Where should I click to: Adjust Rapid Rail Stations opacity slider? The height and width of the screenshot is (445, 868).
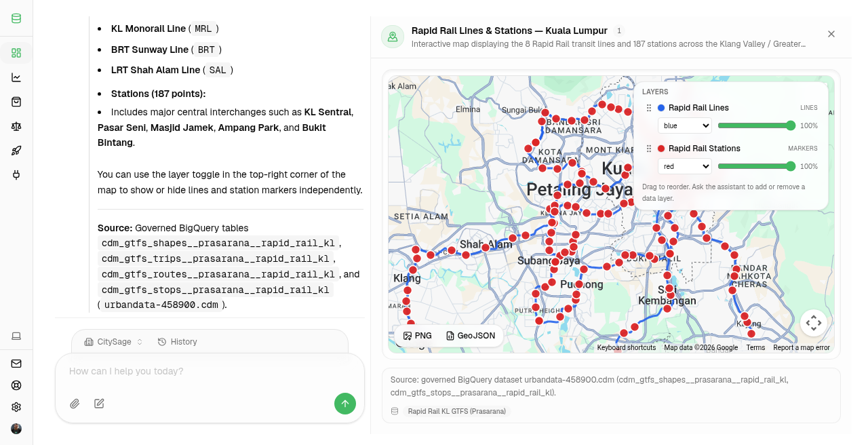click(x=757, y=166)
